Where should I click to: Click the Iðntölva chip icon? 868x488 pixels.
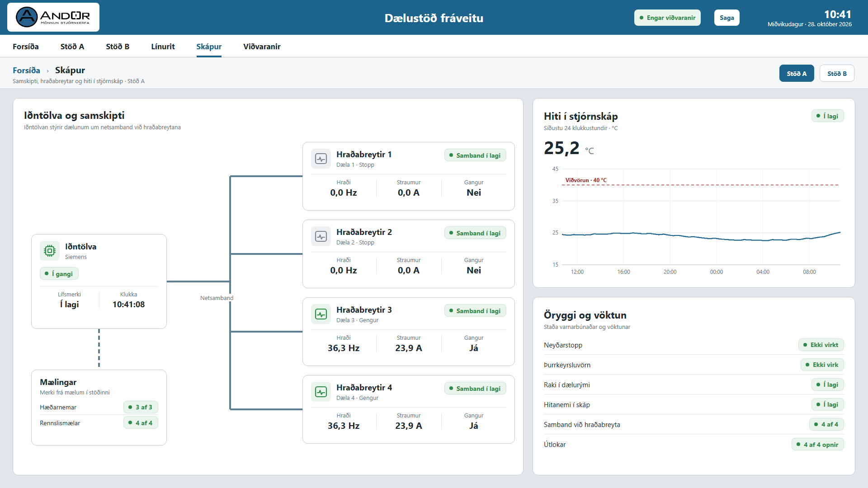pos(50,251)
